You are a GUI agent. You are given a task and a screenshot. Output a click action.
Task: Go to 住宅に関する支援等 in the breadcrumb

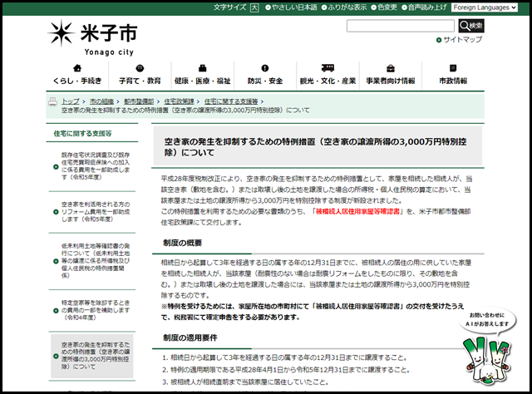[231, 101]
